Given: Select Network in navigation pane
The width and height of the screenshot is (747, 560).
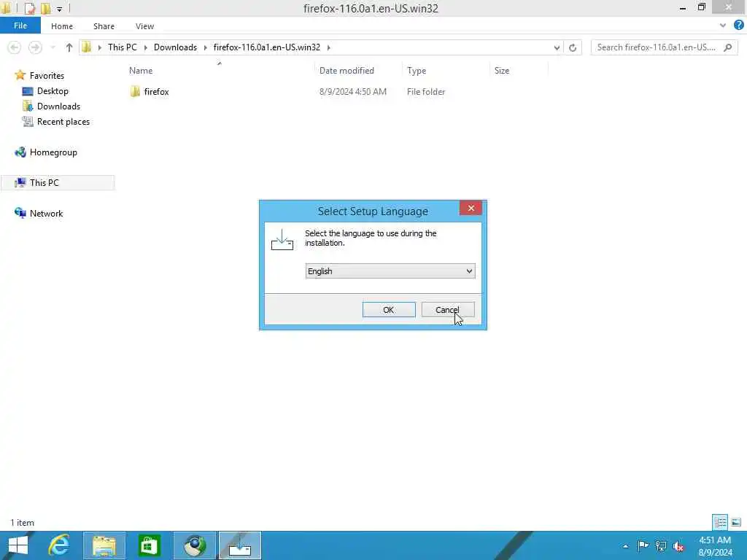Looking at the screenshot, I should click(46, 214).
